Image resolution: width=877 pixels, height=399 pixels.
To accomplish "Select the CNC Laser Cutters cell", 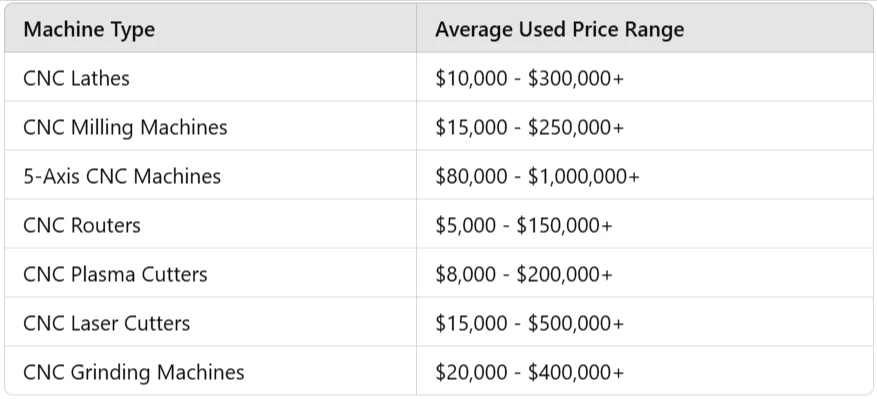I will [x=210, y=322].
